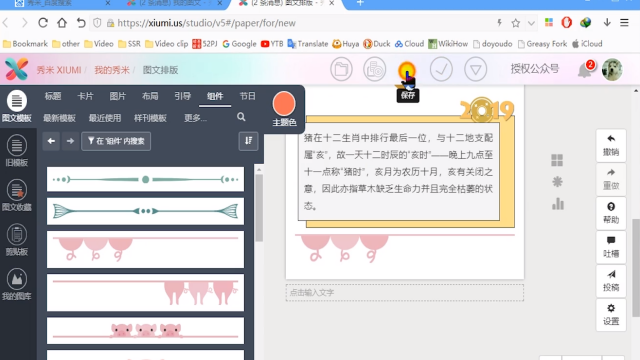Save the document with 保存 icon
640x360 pixels.
(x=407, y=70)
